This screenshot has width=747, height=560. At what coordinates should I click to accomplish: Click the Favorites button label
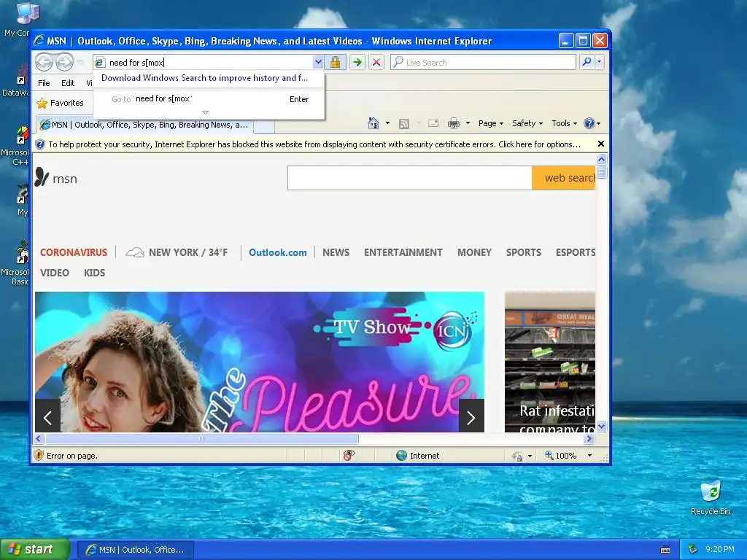coord(66,103)
